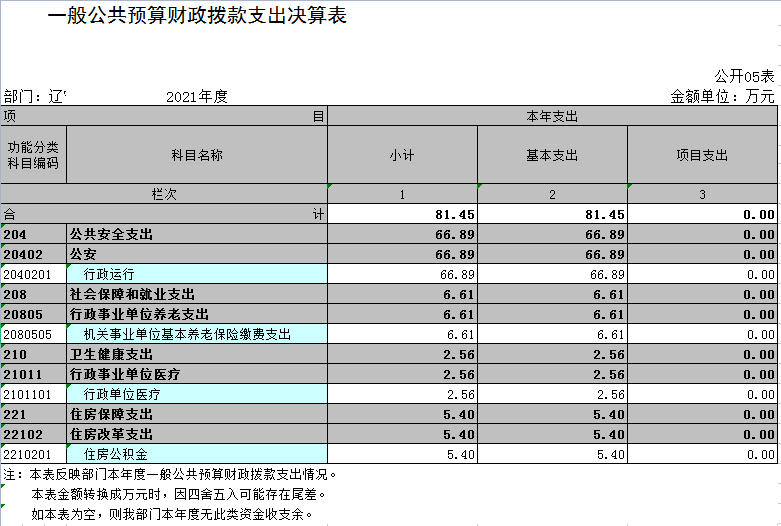The image size is (781, 526).
Task: Select the 小计 value in the 行政单位医疗 row
Action: click(402, 394)
